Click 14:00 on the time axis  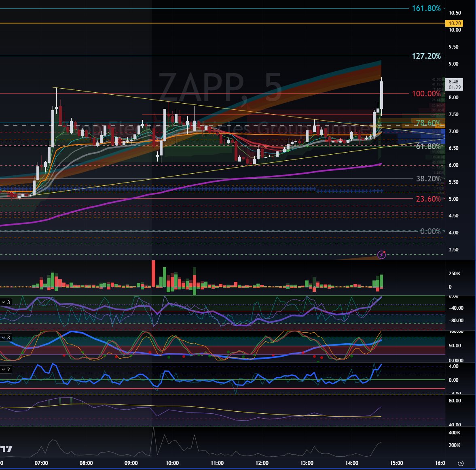tap(352, 463)
